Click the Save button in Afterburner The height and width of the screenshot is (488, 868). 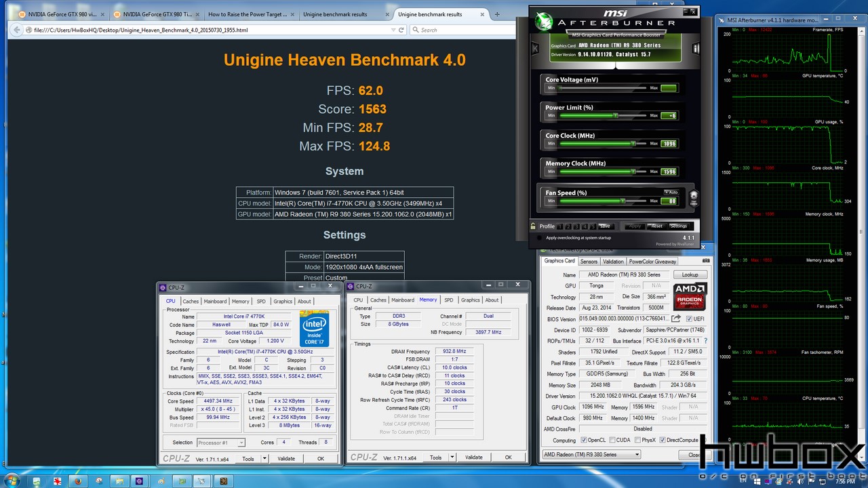point(605,226)
